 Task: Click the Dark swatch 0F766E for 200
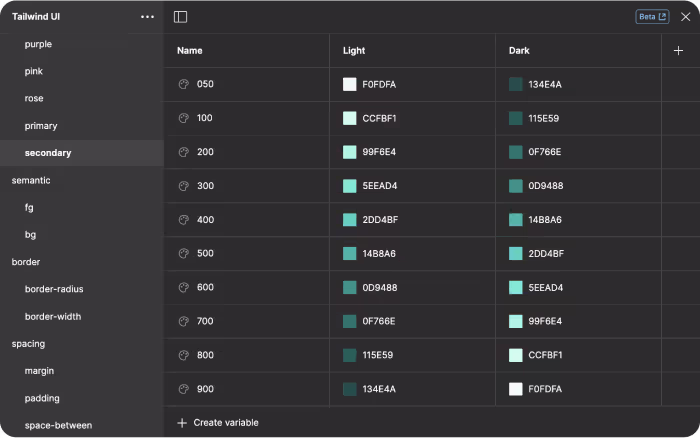(516, 152)
